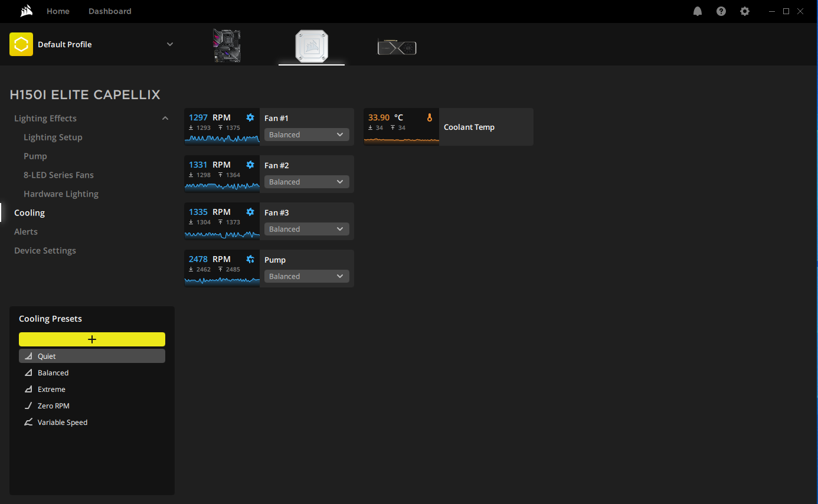Image resolution: width=818 pixels, height=504 pixels.
Task: Open the Default Profile dropdown
Action: pyautogui.click(x=170, y=44)
